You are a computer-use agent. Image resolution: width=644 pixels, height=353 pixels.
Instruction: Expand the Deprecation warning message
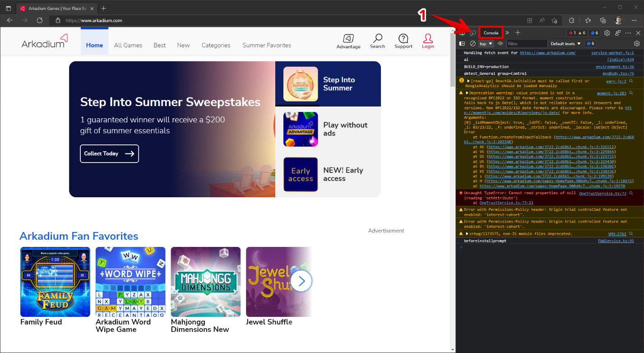[467, 93]
